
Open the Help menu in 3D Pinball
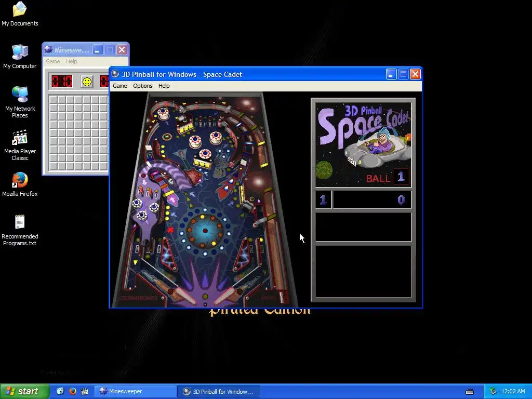click(x=164, y=86)
